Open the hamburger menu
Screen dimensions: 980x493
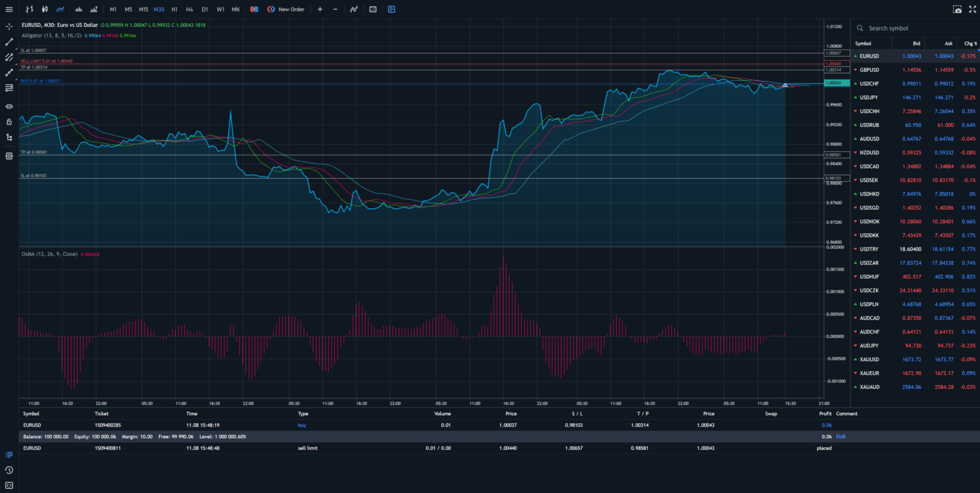(8, 9)
